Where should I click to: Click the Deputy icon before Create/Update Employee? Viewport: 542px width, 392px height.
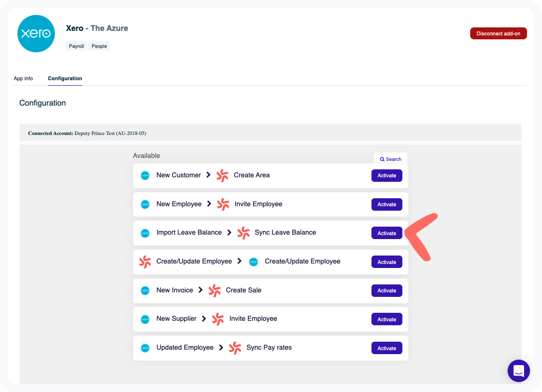pos(145,261)
